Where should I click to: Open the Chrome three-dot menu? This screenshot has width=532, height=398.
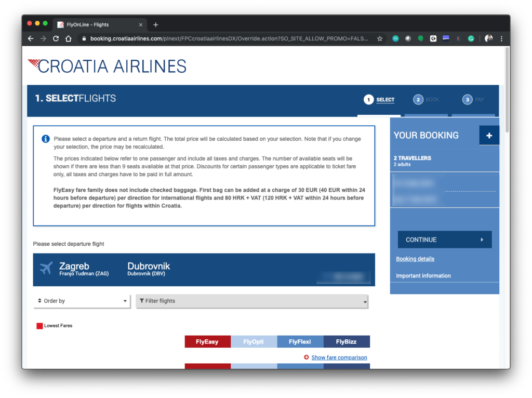tap(501, 38)
